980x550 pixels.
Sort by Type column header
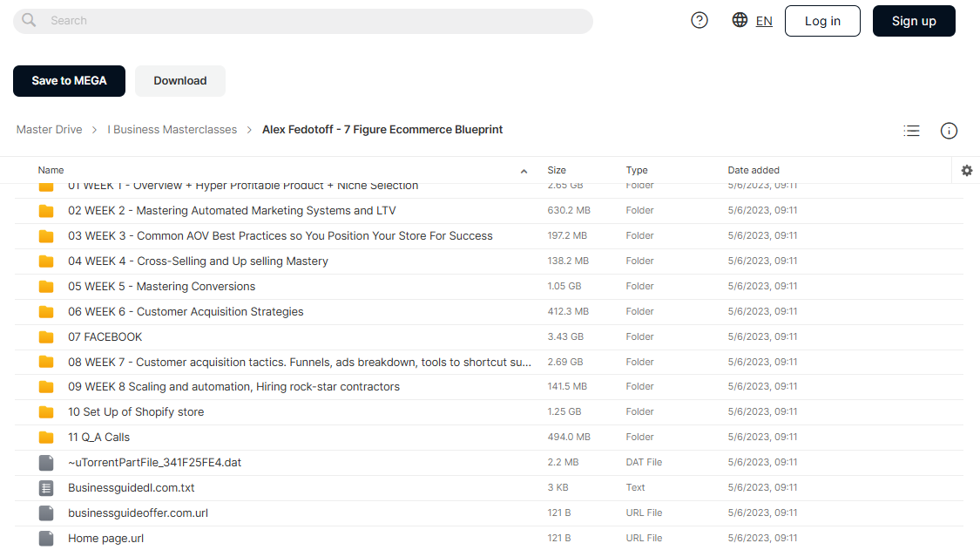[x=636, y=170]
